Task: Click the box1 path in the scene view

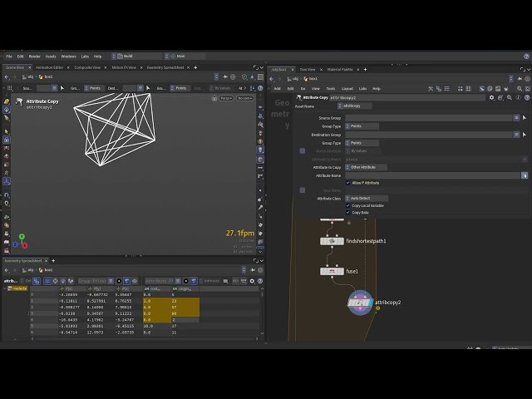Action: point(46,77)
